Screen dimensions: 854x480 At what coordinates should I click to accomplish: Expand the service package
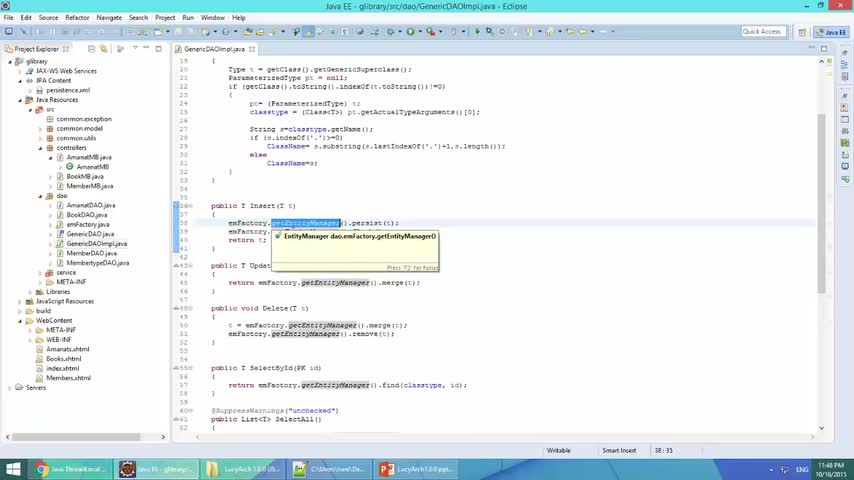pyautogui.click(x=40, y=273)
